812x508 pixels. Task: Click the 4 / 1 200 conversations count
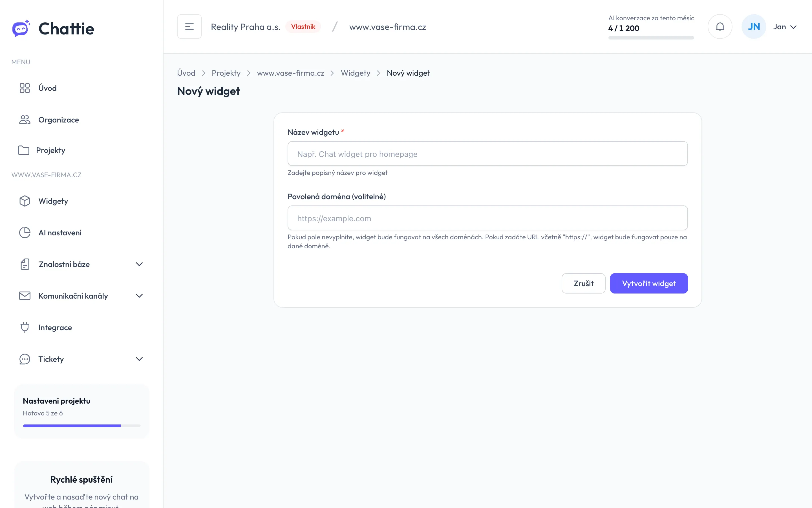[624, 28]
